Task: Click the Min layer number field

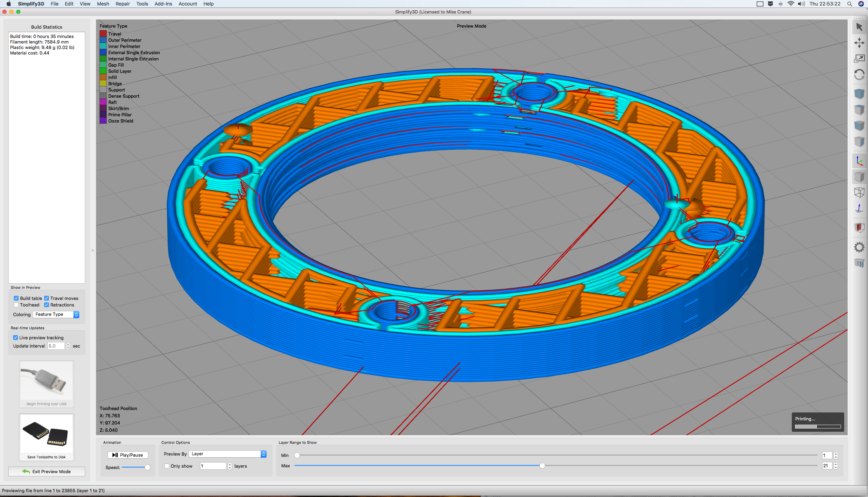Action: coord(827,456)
